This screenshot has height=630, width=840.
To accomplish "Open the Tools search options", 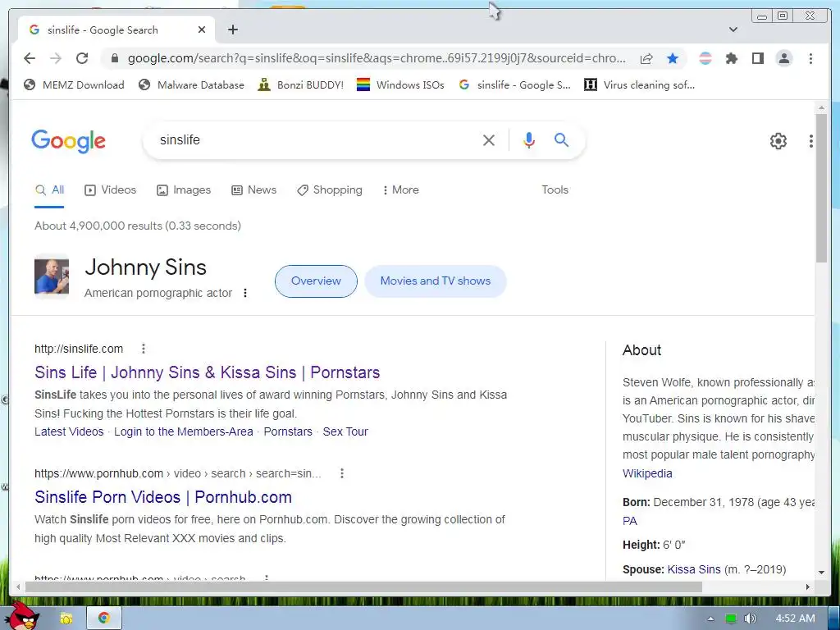I will 555,189.
